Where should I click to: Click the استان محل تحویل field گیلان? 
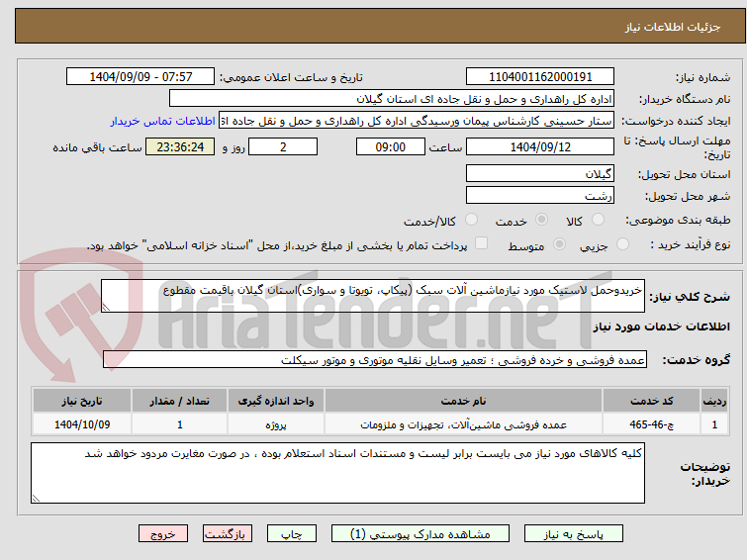(540, 173)
